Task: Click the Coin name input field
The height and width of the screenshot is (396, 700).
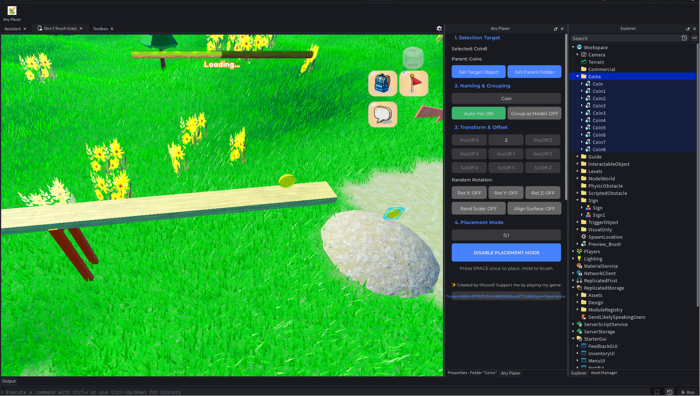Action: [506, 99]
